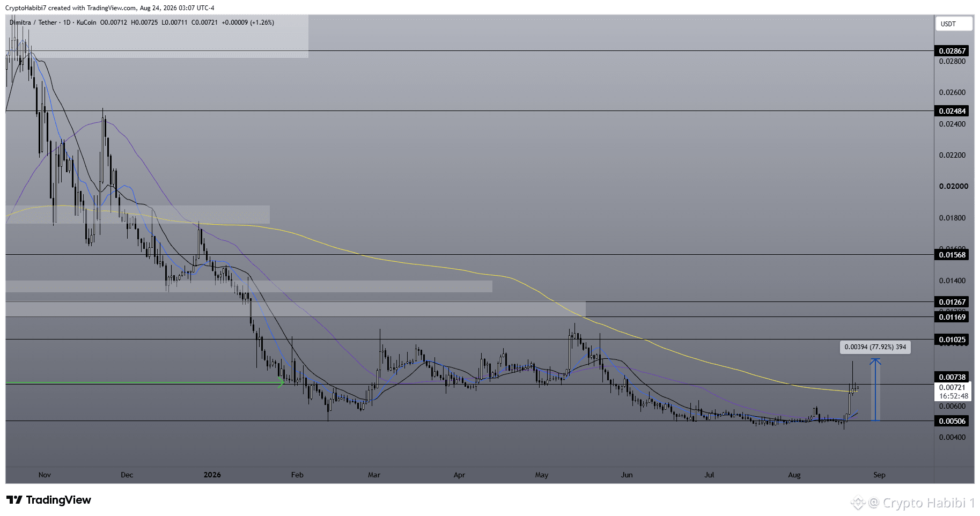Select the 0.01267 price line label
980x516 pixels.
click(x=953, y=302)
